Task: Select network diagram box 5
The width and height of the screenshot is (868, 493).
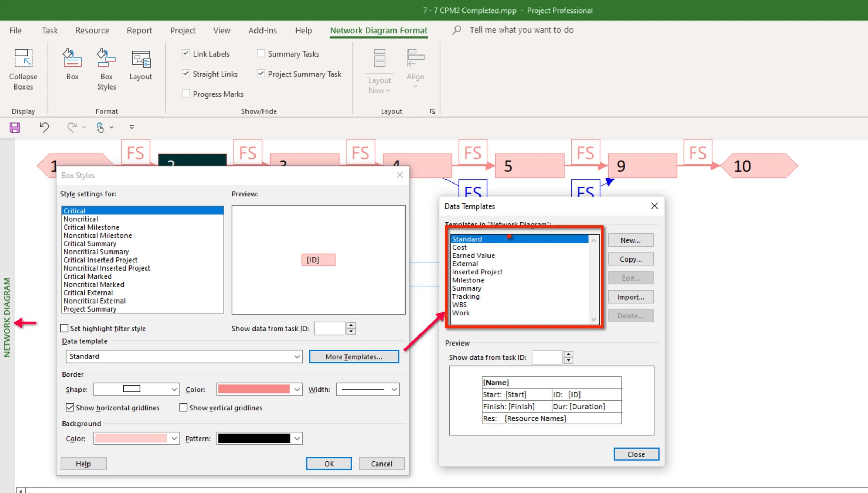Action: coord(529,166)
